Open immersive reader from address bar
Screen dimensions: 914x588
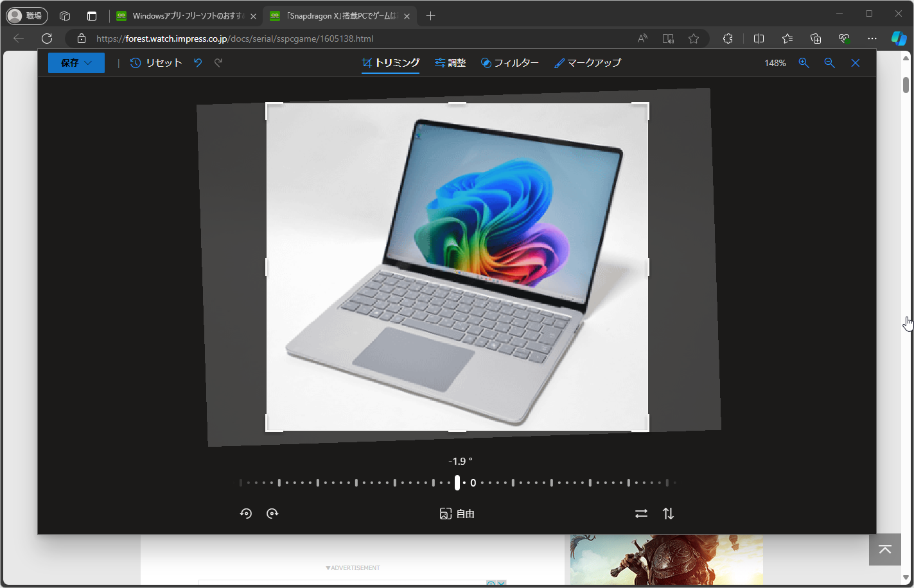(x=668, y=39)
